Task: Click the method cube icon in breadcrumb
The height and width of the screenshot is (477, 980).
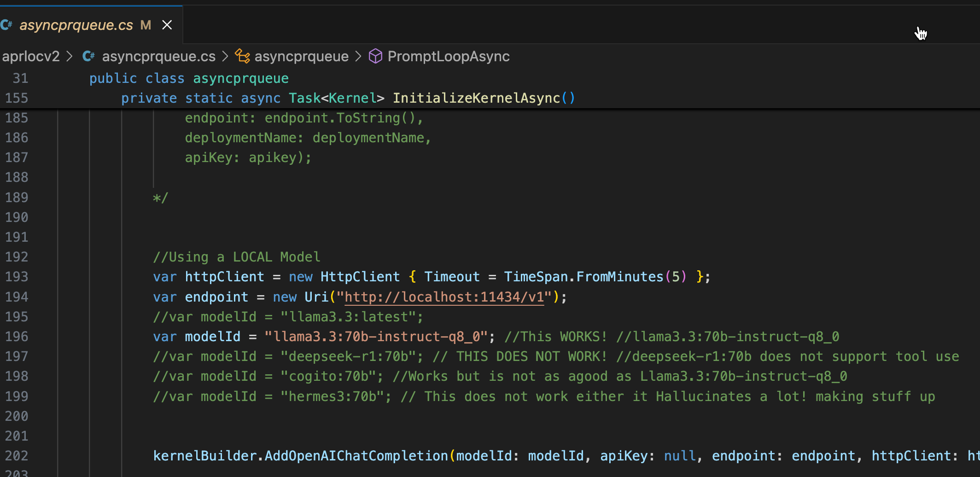Action: (x=376, y=56)
